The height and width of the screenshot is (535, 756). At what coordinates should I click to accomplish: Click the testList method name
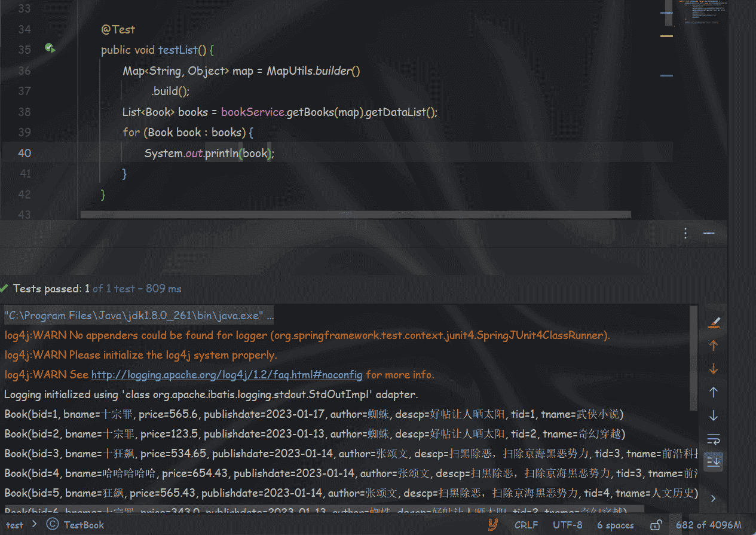click(178, 50)
